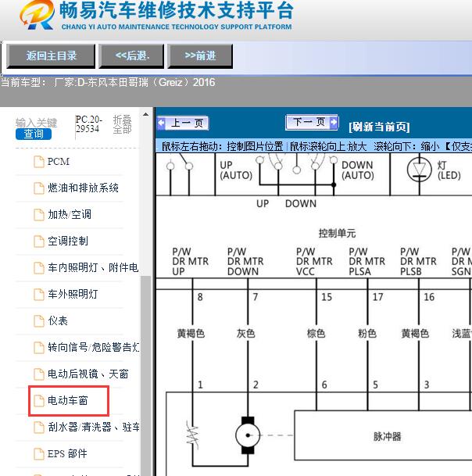Click the document icon beside EPS 部件

click(x=39, y=453)
